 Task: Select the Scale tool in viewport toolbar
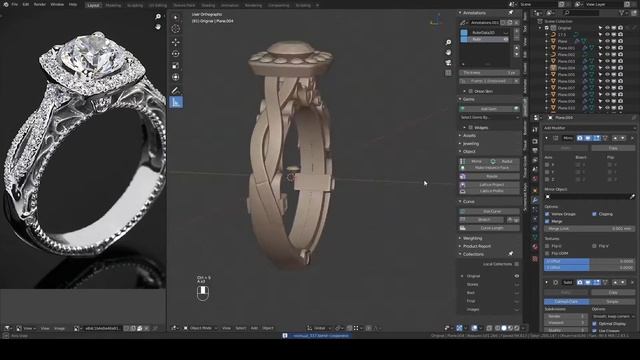(x=176, y=65)
